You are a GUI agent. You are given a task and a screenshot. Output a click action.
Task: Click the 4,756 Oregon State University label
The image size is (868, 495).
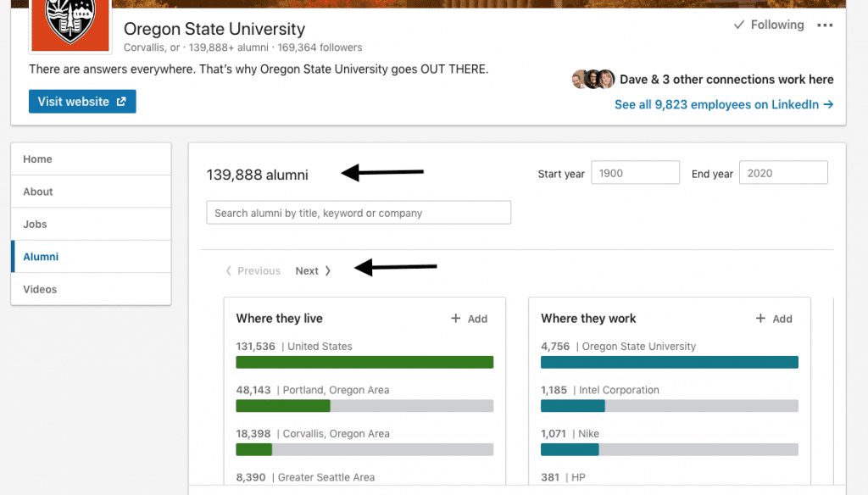click(x=618, y=347)
